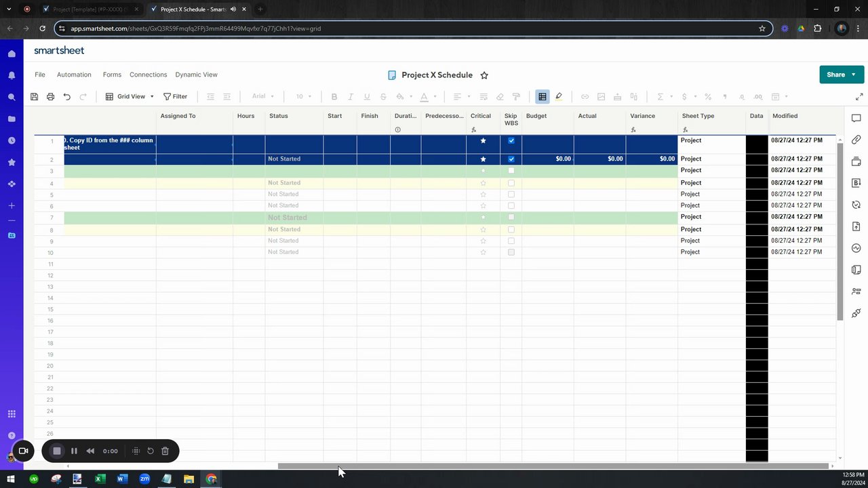This screenshot has width=868, height=488.
Task: Apply italic formatting in the toolbar
Action: pos(351,97)
